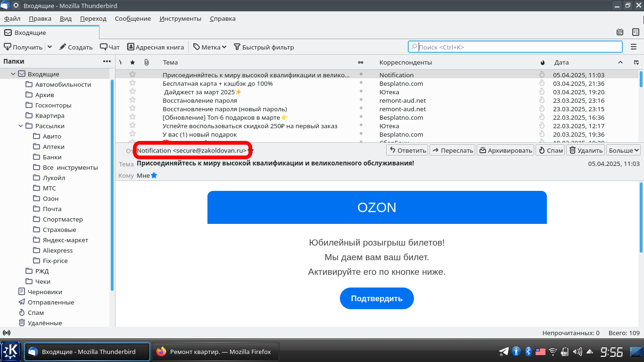Mark open message as Спам

(550, 150)
